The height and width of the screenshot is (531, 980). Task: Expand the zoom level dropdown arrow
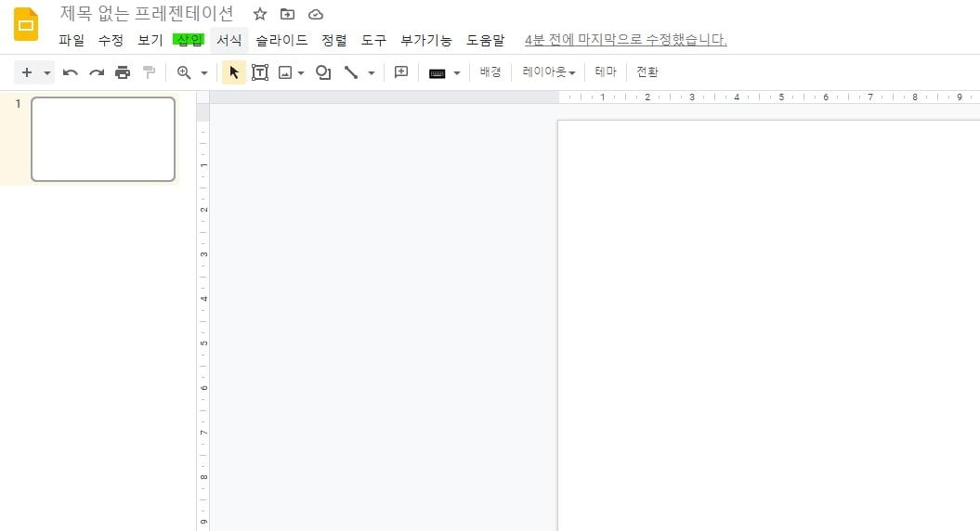coord(203,73)
